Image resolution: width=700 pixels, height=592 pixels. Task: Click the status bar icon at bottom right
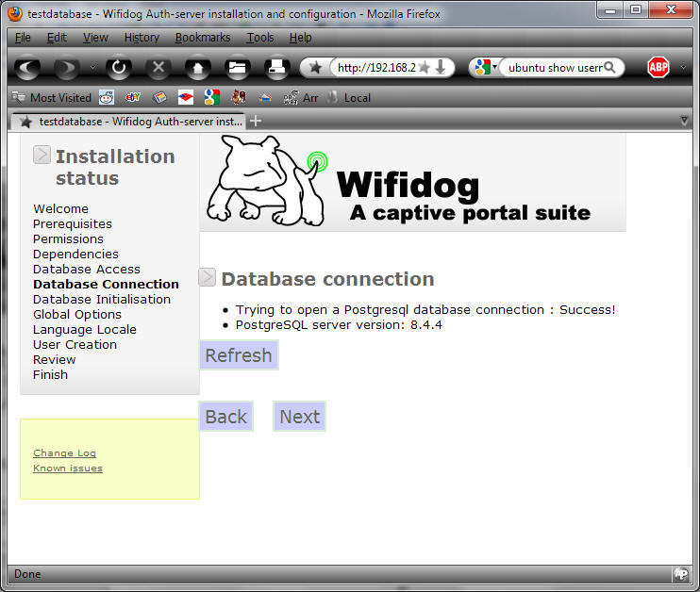[681, 574]
